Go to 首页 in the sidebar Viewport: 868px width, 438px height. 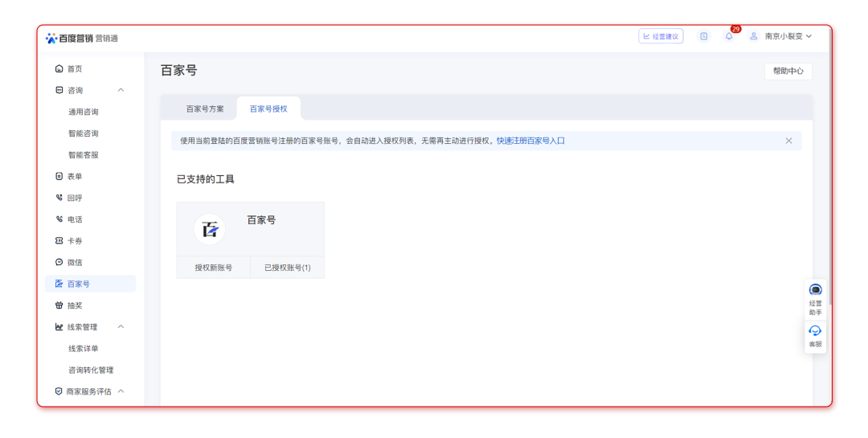click(74, 69)
